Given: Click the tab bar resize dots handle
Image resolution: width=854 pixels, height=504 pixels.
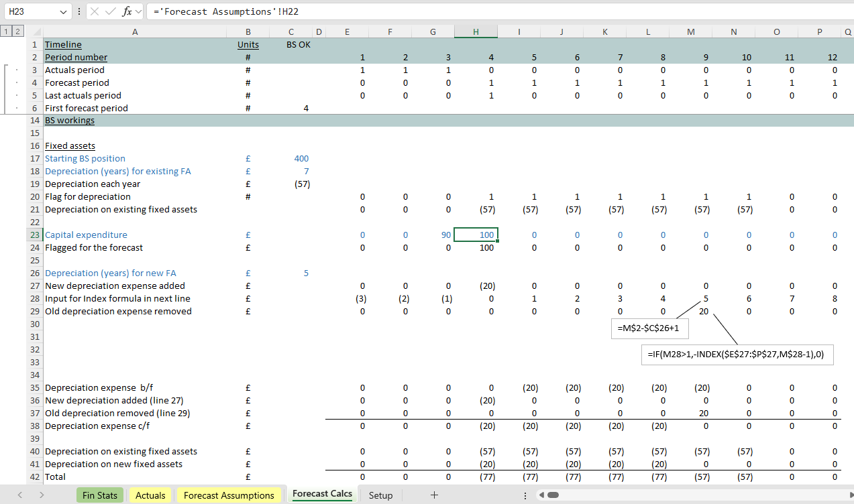Looking at the screenshot, I should tap(525, 495).
